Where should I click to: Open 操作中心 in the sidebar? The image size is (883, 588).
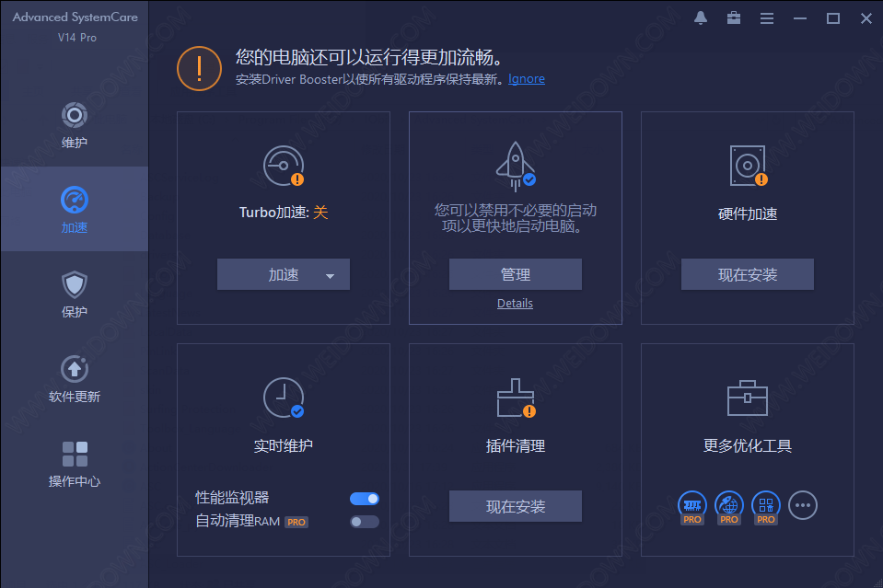click(x=75, y=464)
